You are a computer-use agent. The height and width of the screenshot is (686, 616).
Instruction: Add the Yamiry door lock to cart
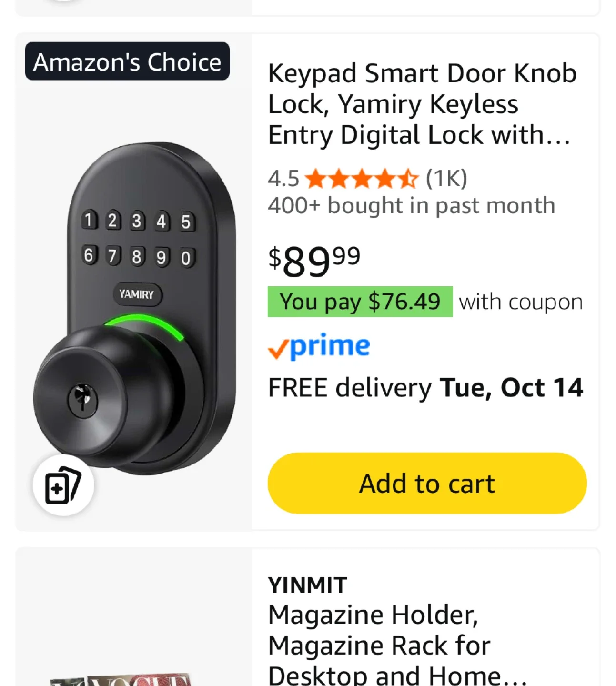(x=427, y=483)
